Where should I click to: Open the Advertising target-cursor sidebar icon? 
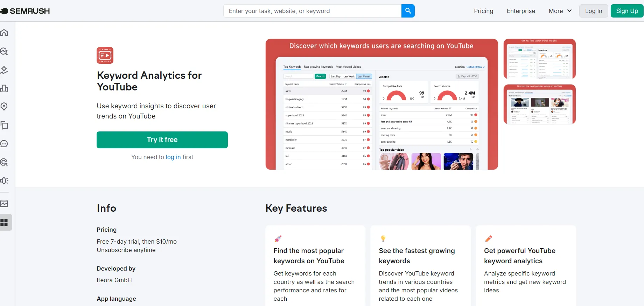tap(4, 162)
